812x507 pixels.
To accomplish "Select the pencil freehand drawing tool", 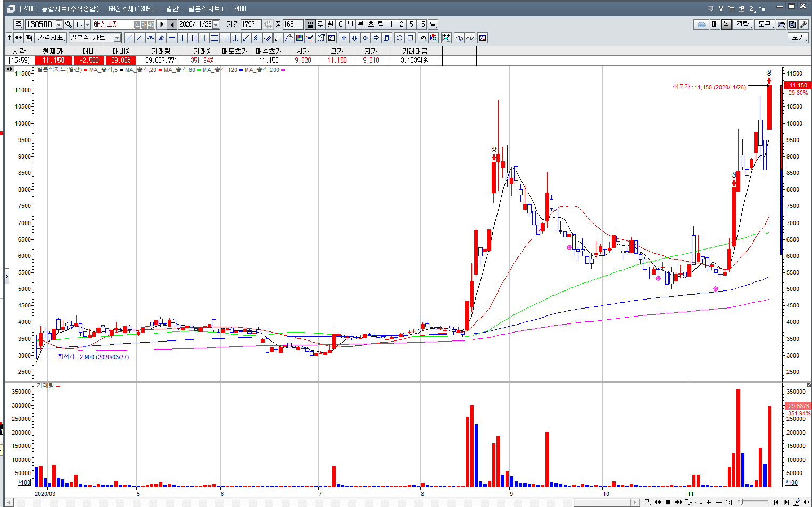I will (278, 38).
